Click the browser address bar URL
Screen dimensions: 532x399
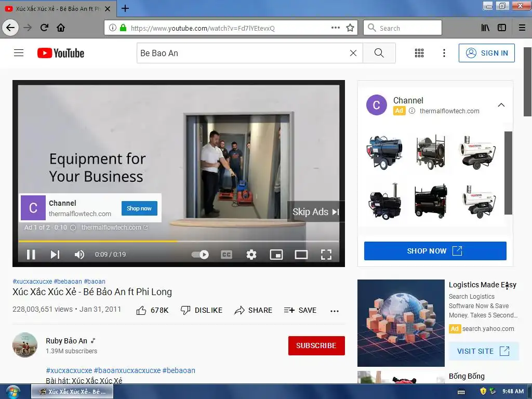point(203,28)
